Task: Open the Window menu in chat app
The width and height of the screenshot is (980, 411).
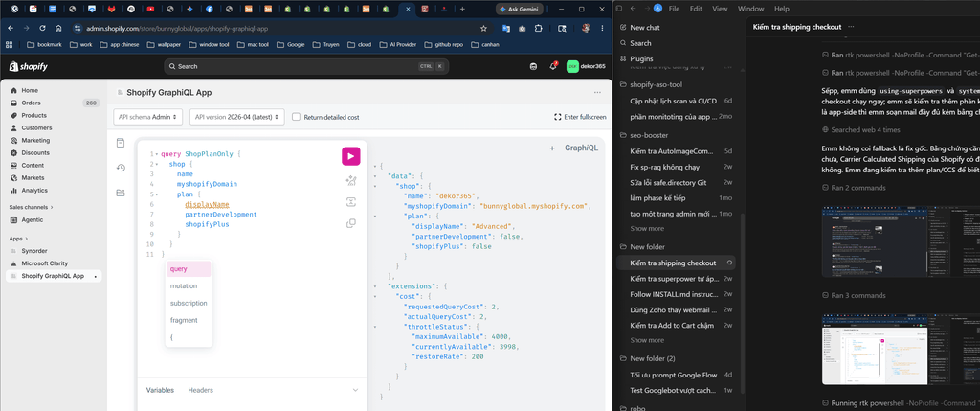Action: (x=750, y=9)
